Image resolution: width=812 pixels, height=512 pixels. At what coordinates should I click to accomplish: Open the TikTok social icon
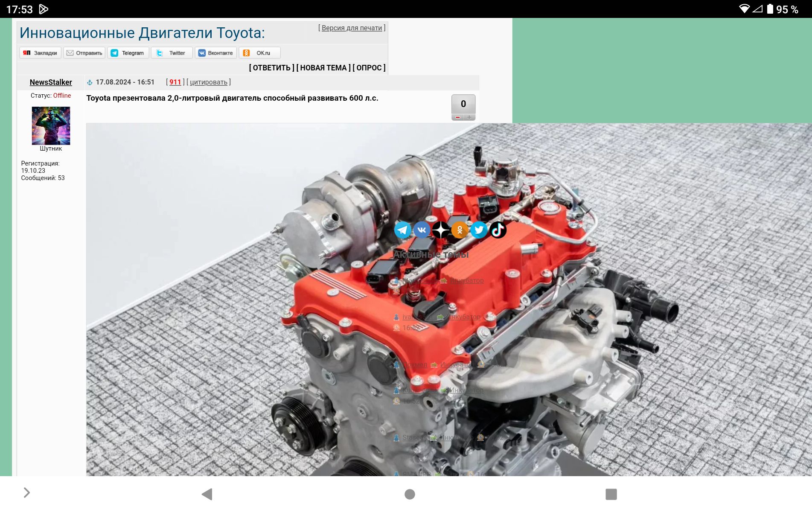[498, 230]
